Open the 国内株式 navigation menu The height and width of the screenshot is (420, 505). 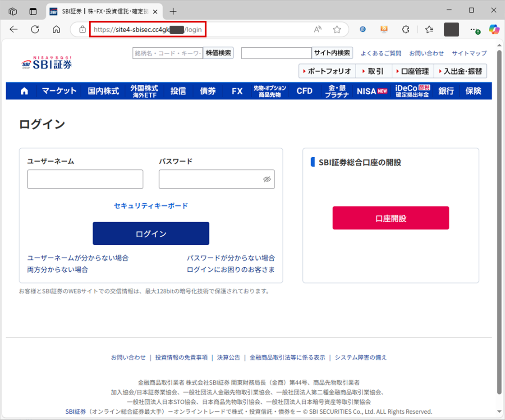tap(103, 91)
